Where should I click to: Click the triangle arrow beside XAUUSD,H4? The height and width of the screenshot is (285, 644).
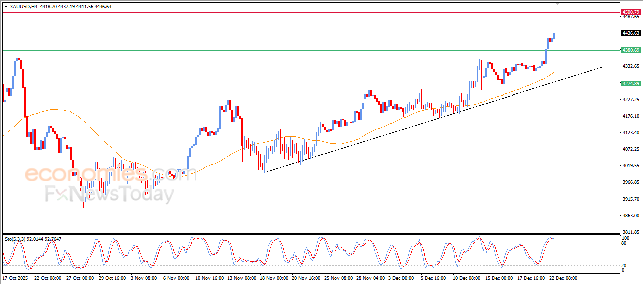(6, 6)
